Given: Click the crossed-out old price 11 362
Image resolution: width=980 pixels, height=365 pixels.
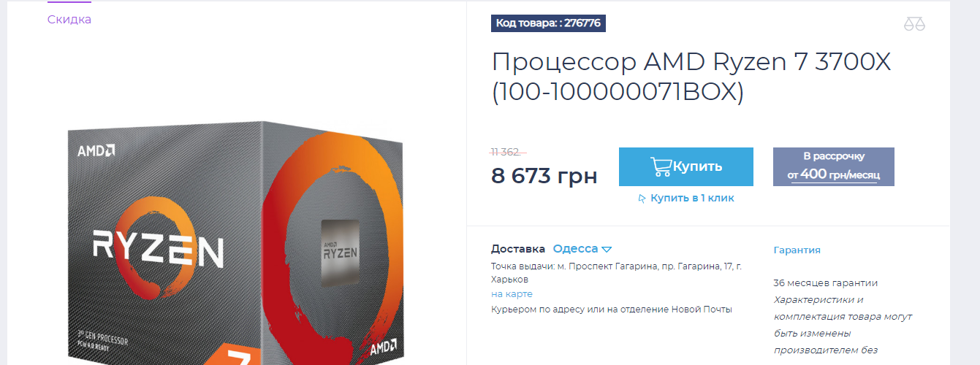Looking at the screenshot, I should pos(506,152).
